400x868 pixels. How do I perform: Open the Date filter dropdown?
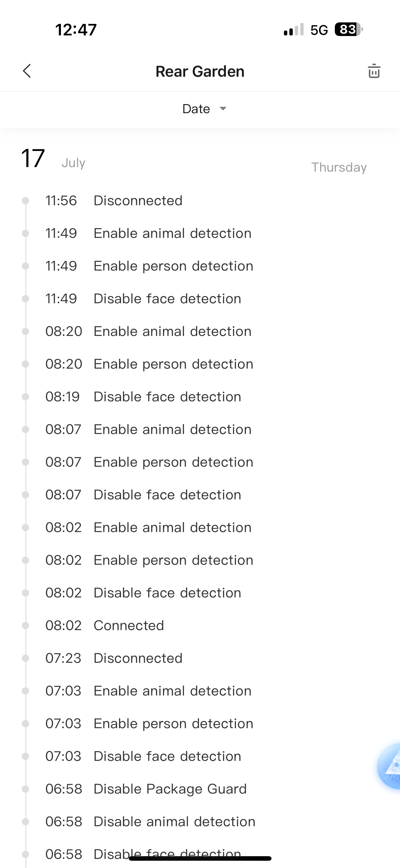coord(196,109)
